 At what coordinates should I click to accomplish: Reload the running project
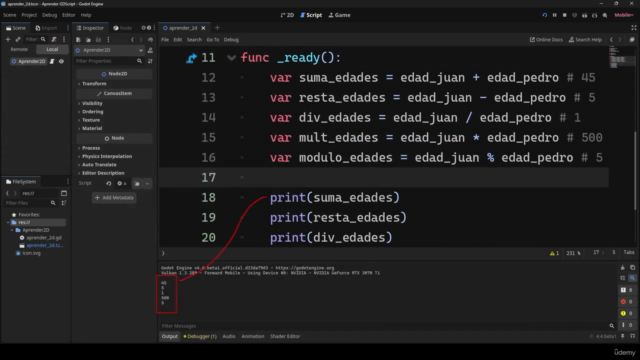click(544, 15)
